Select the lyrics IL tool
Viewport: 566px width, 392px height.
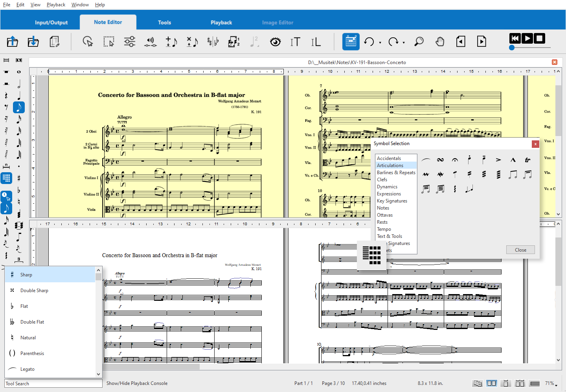tap(316, 42)
